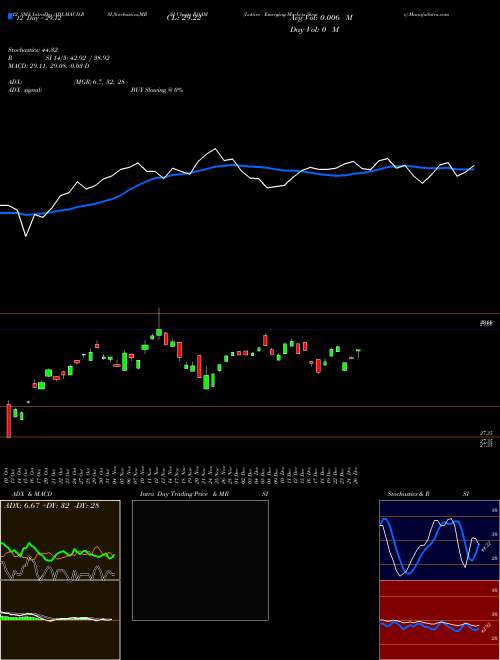Click the MACD histogram panel below ADX
This screenshot has height=660, width=500.
pyautogui.click(x=60, y=620)
